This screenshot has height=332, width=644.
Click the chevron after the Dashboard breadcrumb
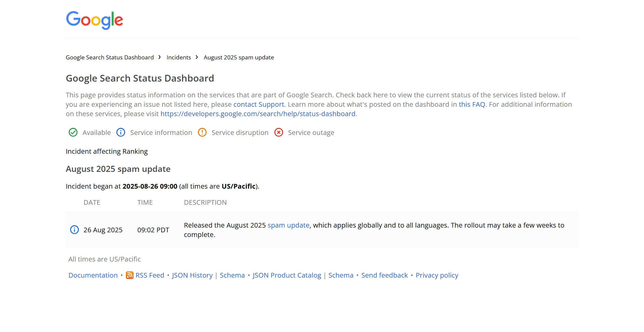(x=160, y=57)
